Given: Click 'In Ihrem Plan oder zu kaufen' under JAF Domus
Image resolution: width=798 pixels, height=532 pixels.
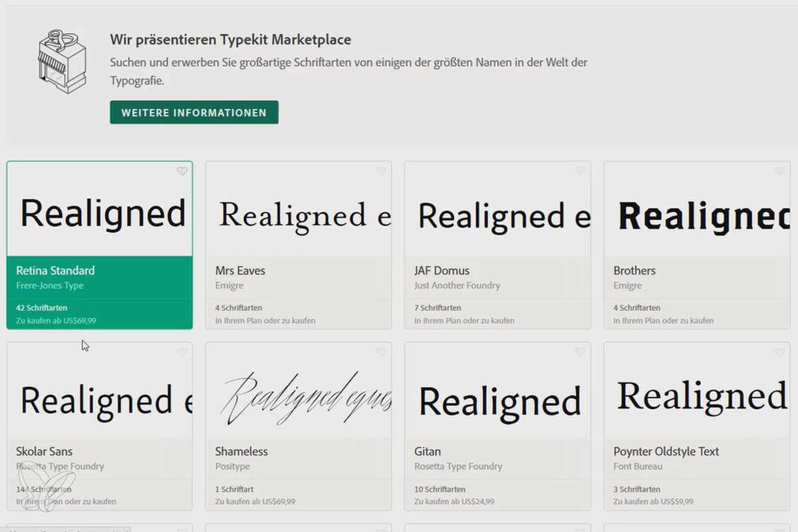Looking at the screenshot, I should (464, 321).
